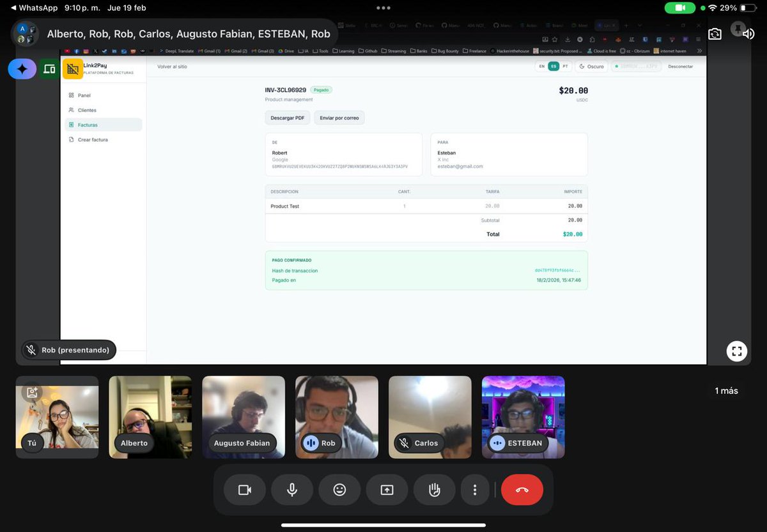The height and width of the screenshot is (532, 767).
Task: Click the Panel grid icon in the sidebar
Action: tap(72, 95)
